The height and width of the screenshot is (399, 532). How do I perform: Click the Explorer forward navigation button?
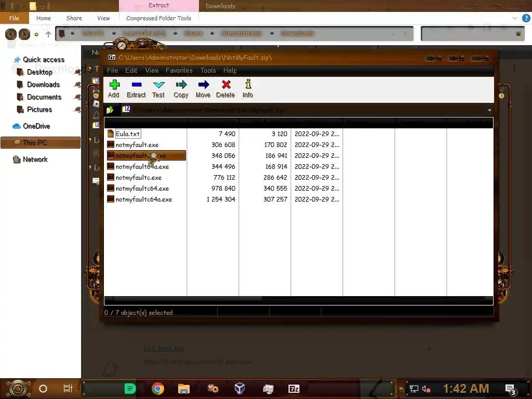(24, 34)
